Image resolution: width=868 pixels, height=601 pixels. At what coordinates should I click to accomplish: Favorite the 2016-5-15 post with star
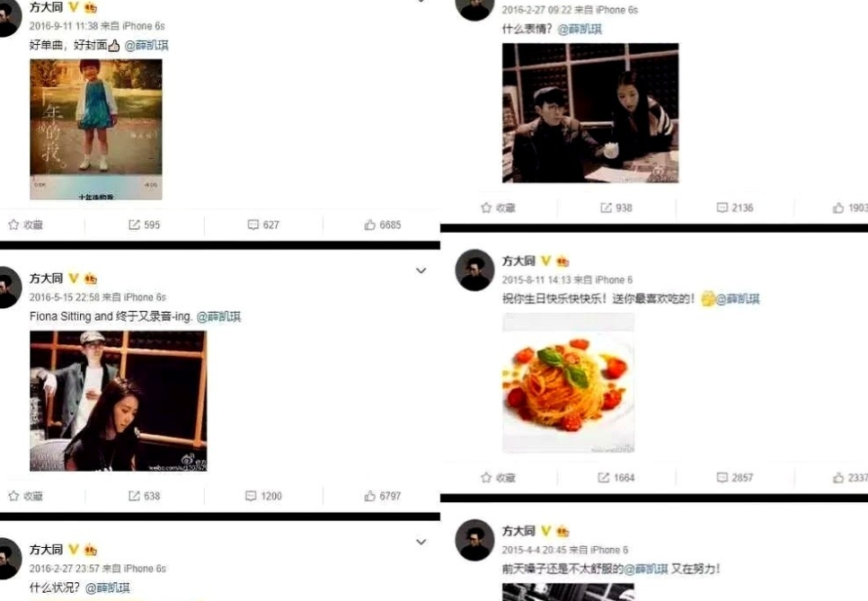coord(25,496)
